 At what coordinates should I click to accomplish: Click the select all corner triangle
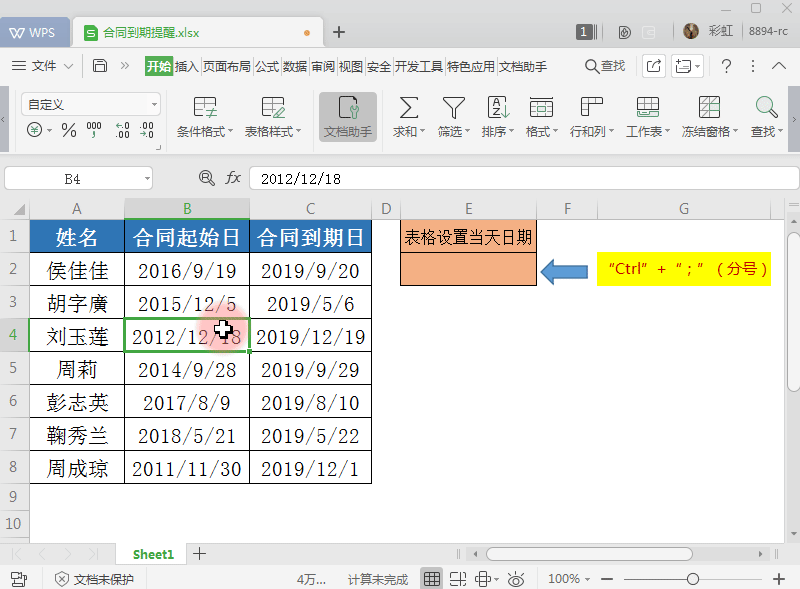point(19,209)
